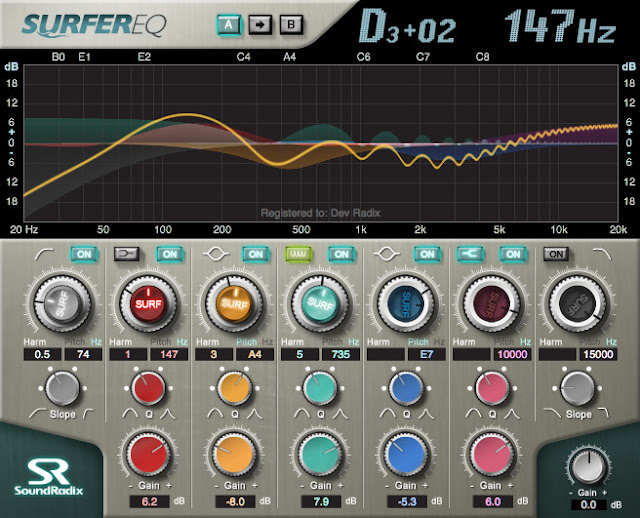640x518 pixels.
Task: Click the SurferEQ logo
Action: point(94,25)
